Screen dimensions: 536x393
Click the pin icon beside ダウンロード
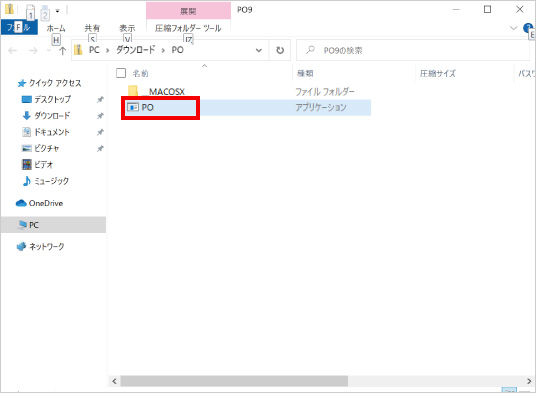[x=100, y=116]
